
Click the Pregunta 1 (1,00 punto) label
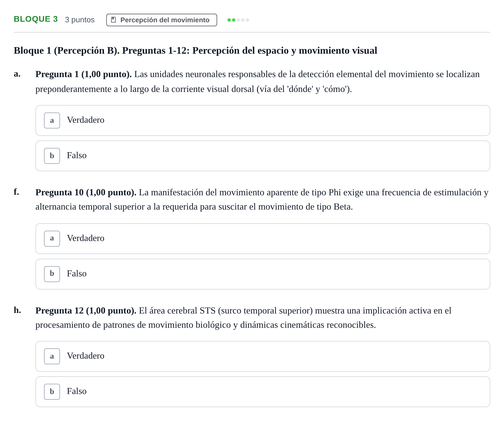point(83,74)
